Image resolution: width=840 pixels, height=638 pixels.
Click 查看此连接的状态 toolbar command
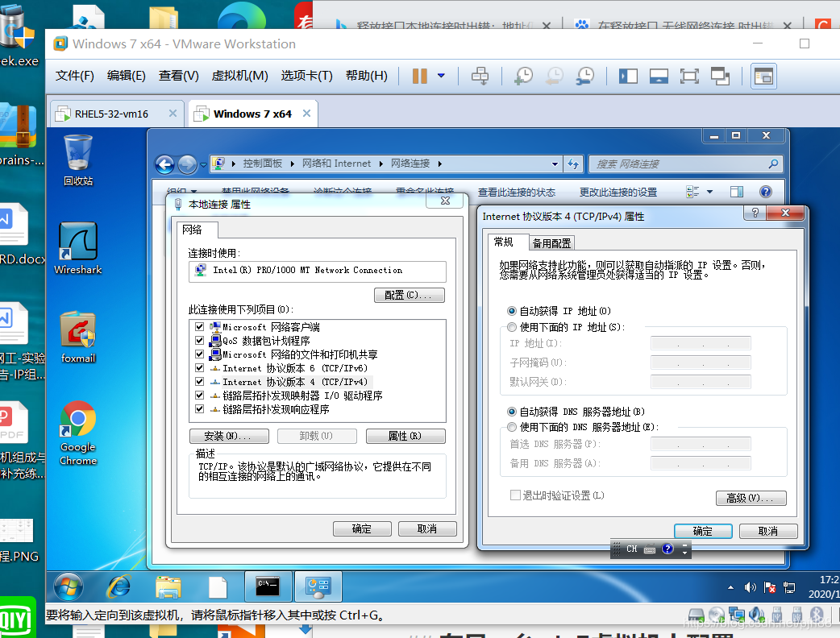(517, 193)
